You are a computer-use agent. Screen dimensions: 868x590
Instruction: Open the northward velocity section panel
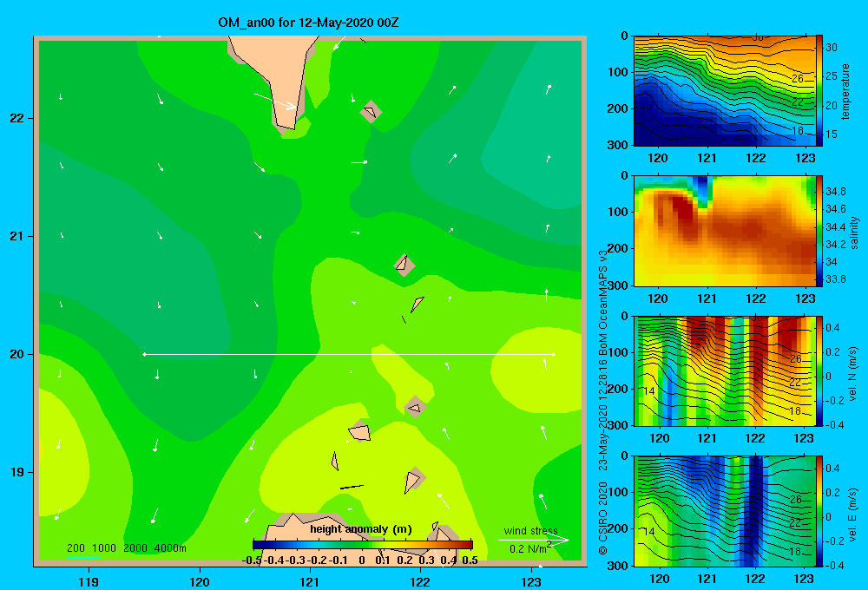724,370
